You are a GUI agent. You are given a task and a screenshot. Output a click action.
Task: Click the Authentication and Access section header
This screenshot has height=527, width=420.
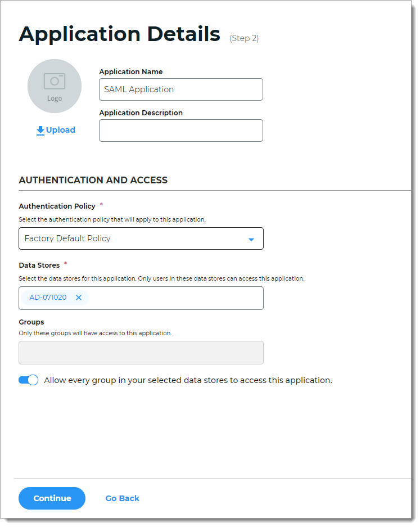93,180
